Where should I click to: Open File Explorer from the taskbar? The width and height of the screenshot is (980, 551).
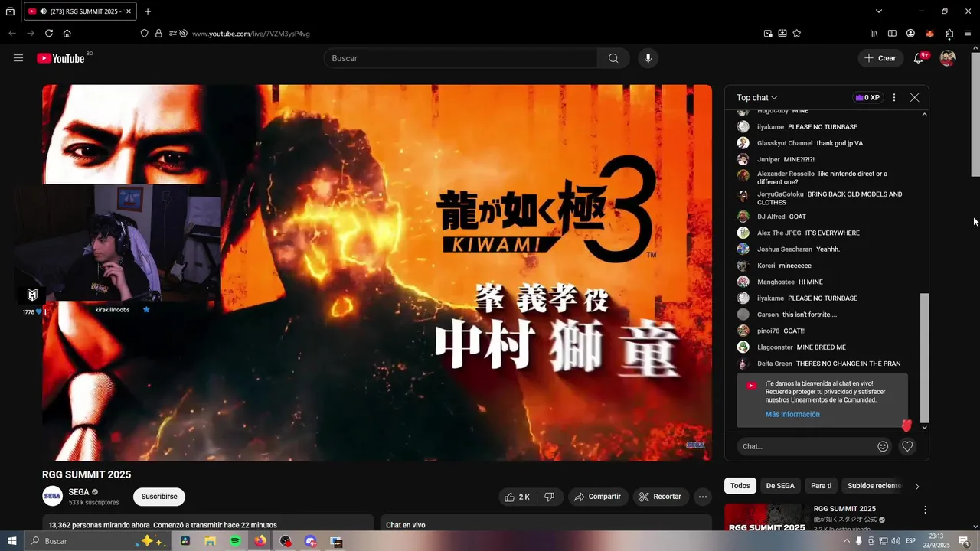[210, 541]
